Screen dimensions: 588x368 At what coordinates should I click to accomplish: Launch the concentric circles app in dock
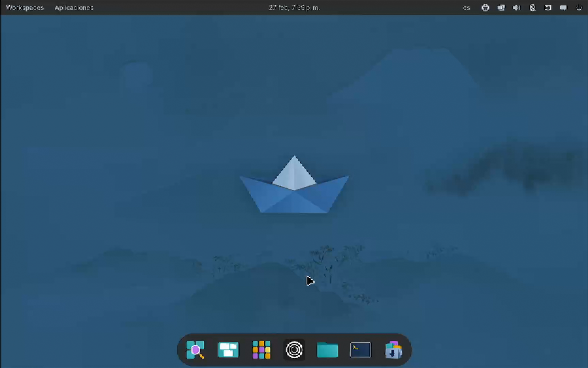coord(294,350)
